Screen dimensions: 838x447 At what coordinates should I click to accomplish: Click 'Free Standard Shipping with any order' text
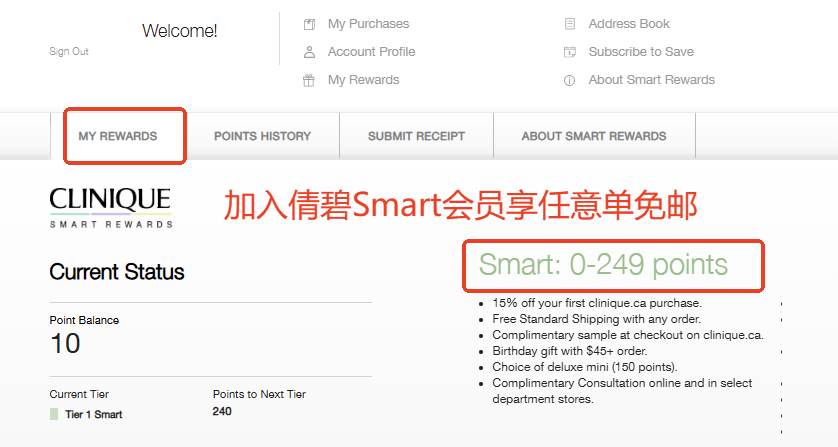click(x=596, y=319)
